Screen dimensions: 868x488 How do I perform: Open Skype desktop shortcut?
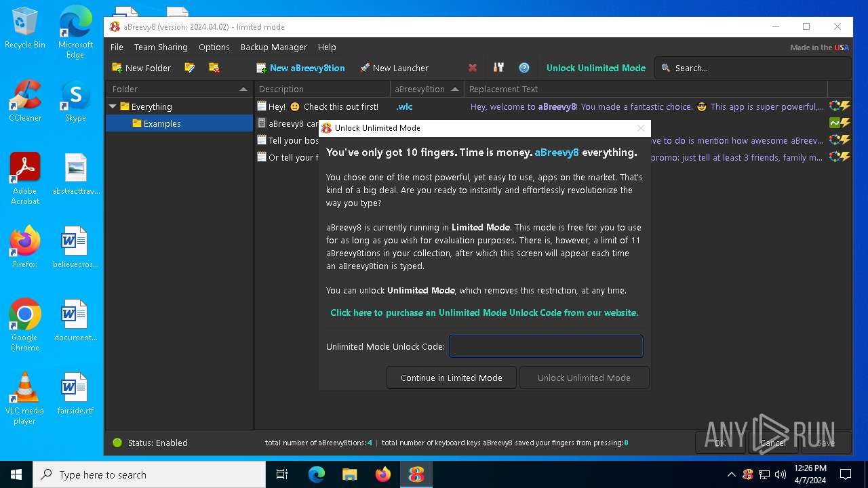[75, 101]
